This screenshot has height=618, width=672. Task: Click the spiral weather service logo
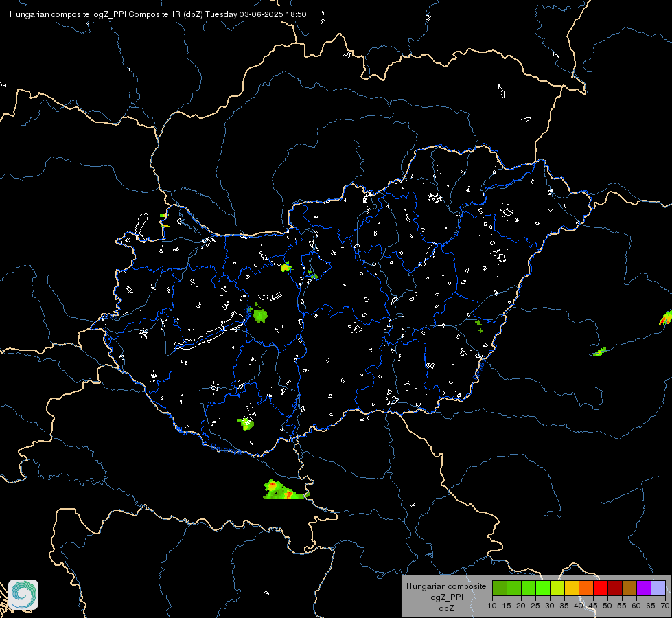tap(23, 595)
